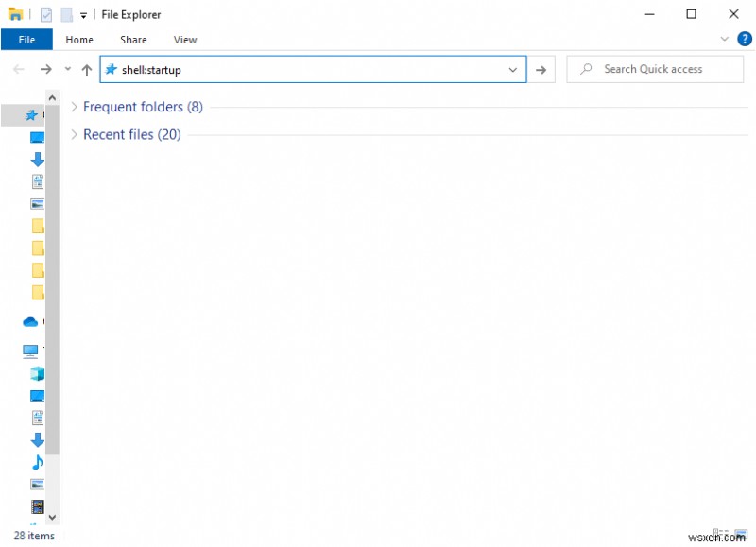756x547 pixels.
Task: Open Pictures icon under Quick access
Action: 37,204
